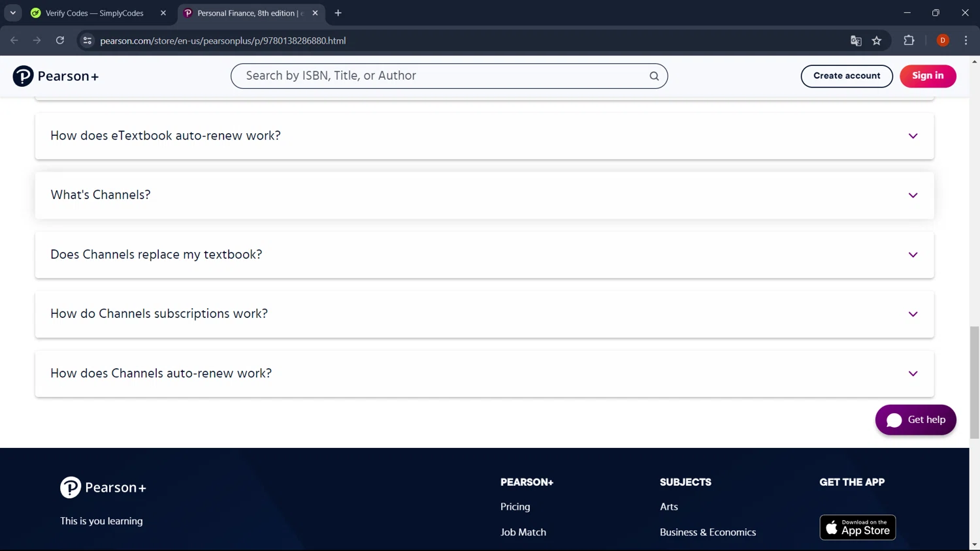This screenshot has height=551, width=980.
Task: Click the 'SUBJECTS' footer heading
Action: click(685, 482)
